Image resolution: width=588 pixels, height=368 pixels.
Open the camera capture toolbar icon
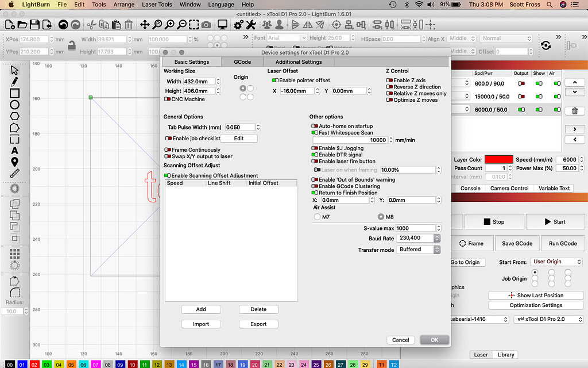[x=206, y=25]
